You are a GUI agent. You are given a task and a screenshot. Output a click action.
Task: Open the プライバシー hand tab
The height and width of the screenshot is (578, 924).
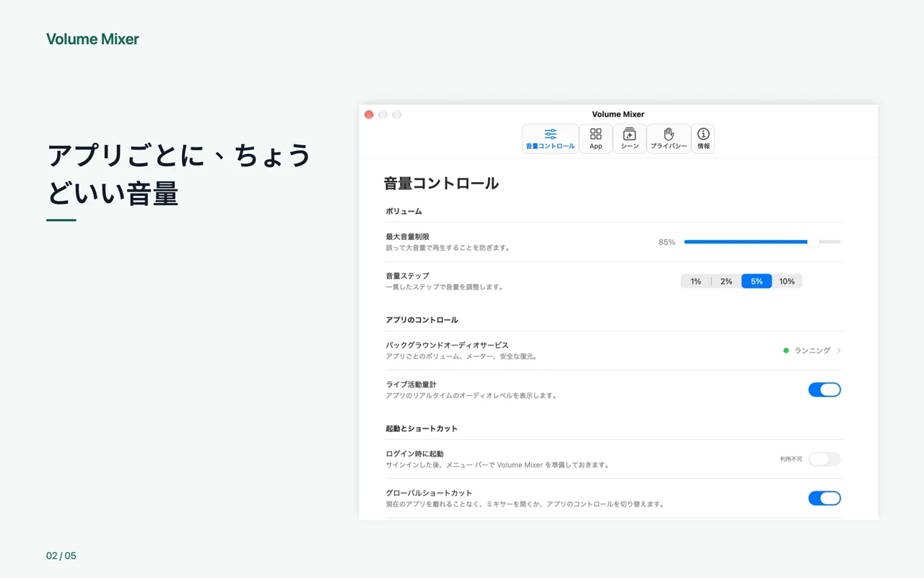[668, 139]
